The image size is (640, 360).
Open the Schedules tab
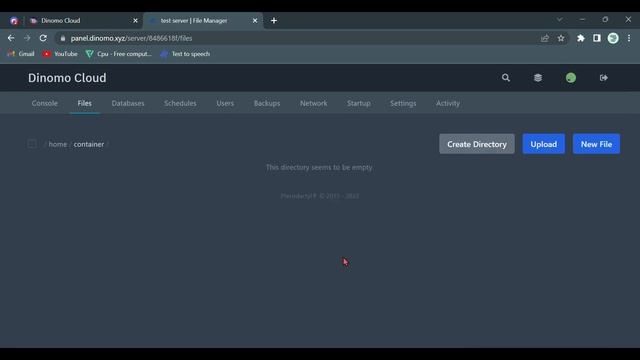click(x=180, y=103)
